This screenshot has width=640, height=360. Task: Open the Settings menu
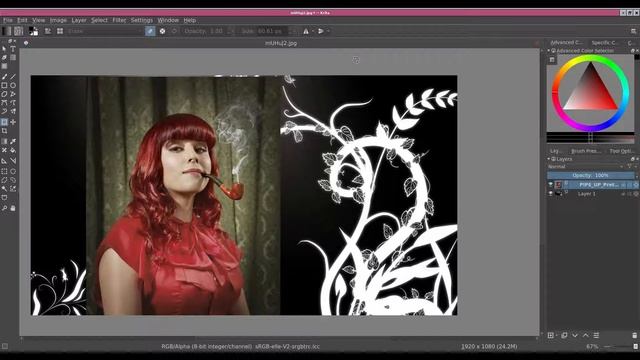[x=142, y=20]
